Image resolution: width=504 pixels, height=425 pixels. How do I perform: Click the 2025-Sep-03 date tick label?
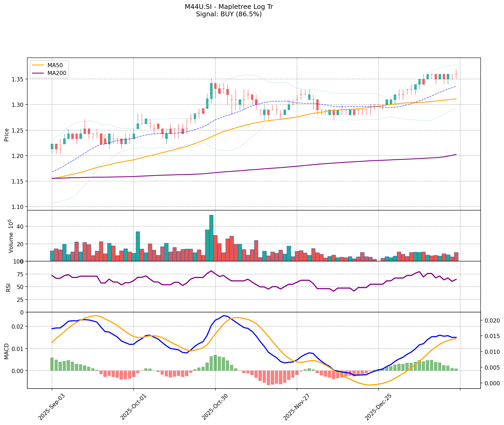point(51,407)
